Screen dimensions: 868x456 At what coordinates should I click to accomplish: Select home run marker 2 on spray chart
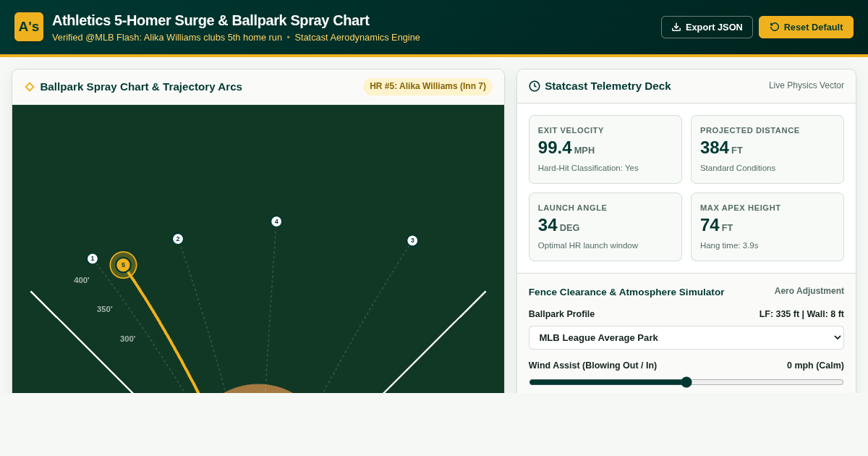(178, 239)
